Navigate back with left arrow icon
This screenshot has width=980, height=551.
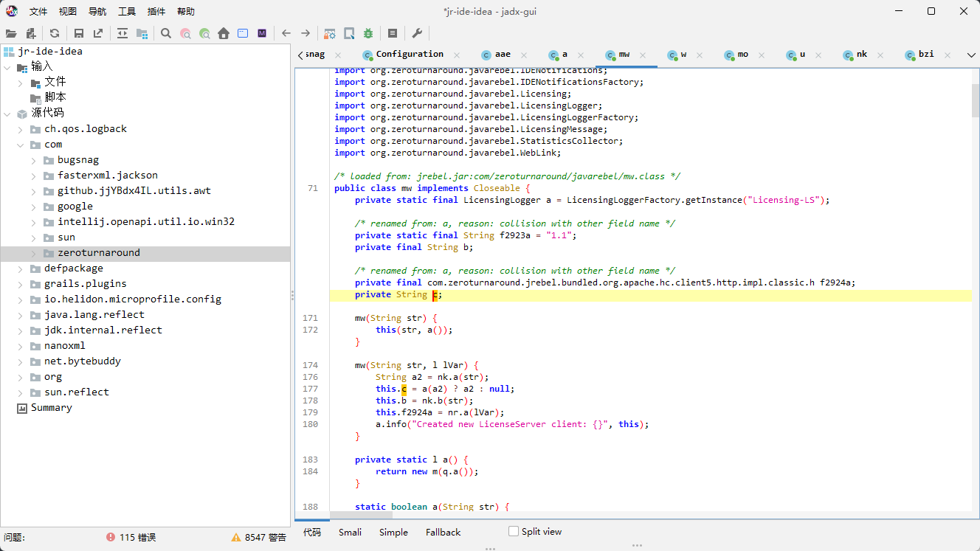(286, 33)
